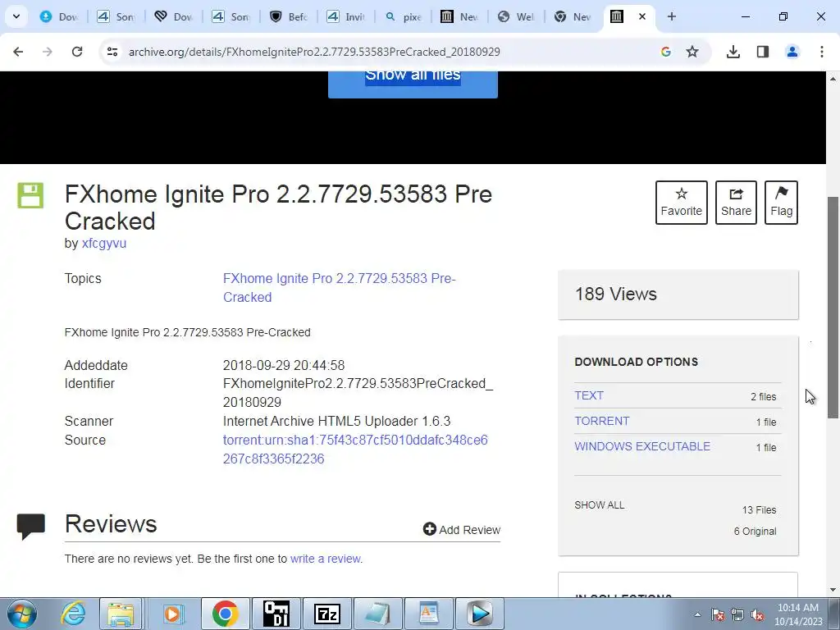Open TEXT download option
840x630 pixels.
click(589, 395)
